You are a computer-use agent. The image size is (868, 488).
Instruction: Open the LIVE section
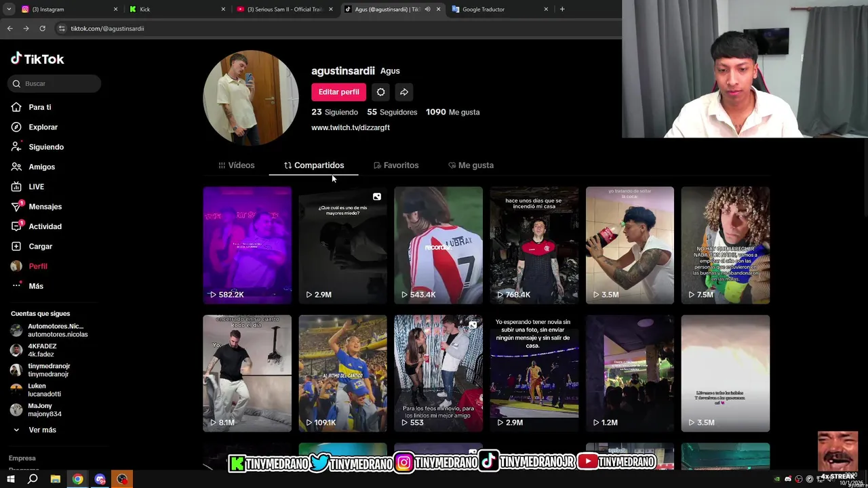point(28,186)
